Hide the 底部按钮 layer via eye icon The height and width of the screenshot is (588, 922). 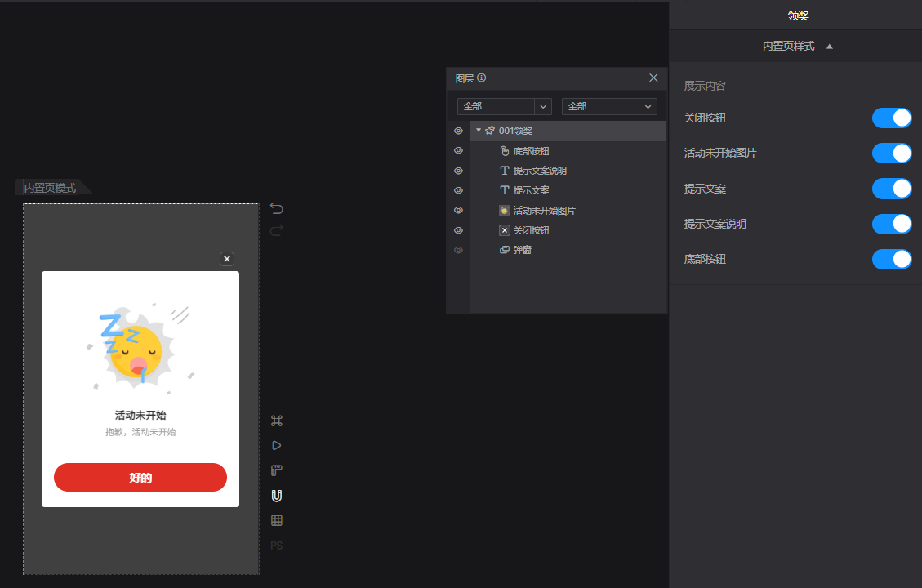pos(459,150)
